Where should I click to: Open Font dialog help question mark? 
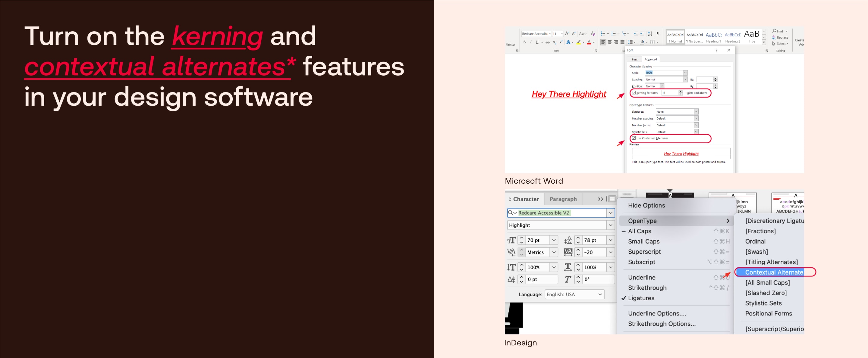[717, 50]
